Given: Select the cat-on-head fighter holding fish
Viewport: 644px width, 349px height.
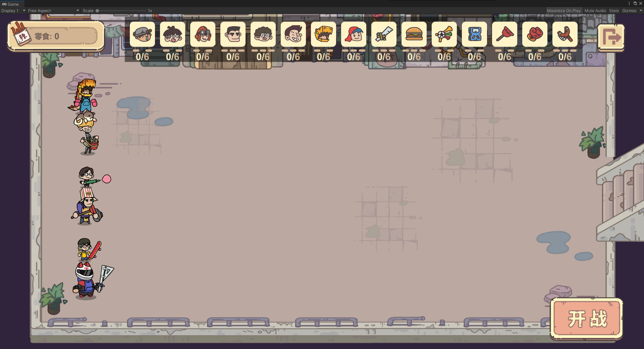Looking at the screenshot, I should pyautogui.click(x=87, y=133).
